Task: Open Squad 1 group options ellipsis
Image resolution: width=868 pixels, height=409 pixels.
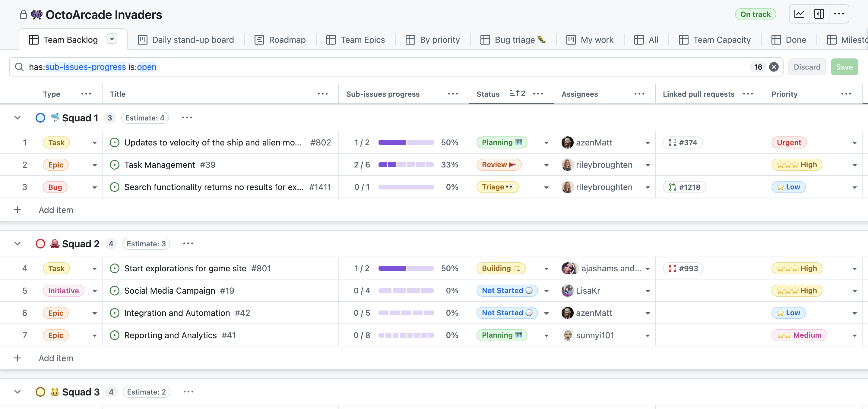Action: pos(187,118)
